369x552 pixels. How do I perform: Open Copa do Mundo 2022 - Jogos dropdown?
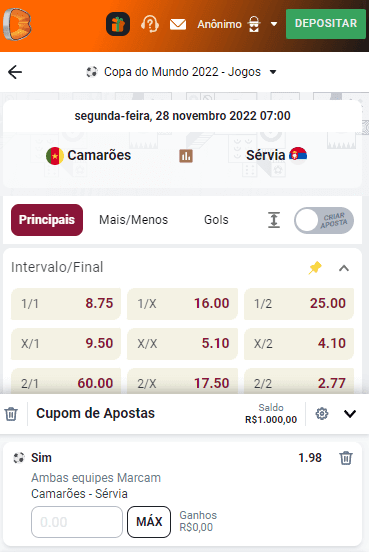point(181,72)
